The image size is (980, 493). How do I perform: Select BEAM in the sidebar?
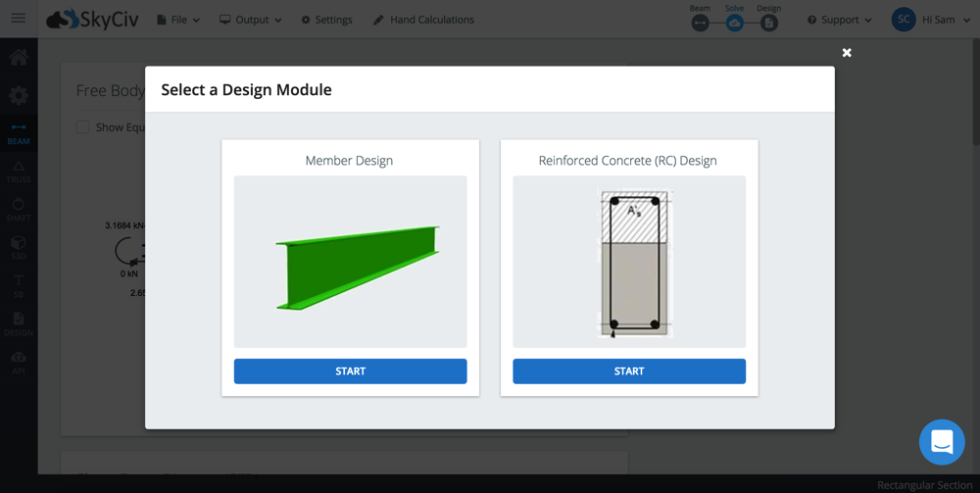tap(18, 134)
